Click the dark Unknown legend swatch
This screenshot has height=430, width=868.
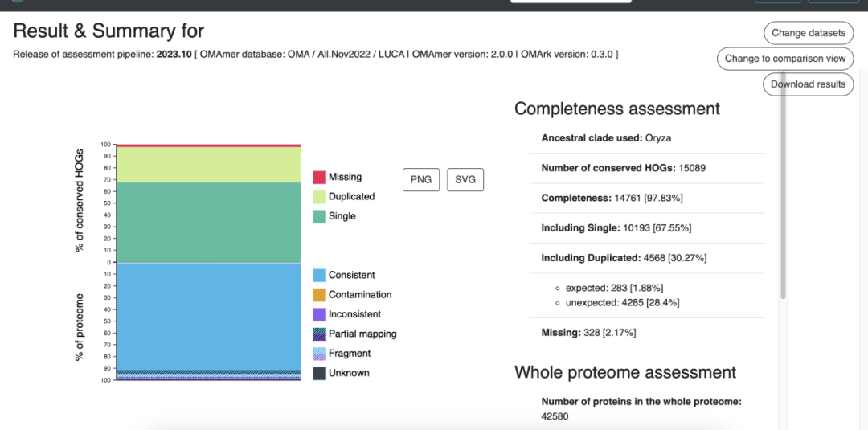(x=319, y=373)
